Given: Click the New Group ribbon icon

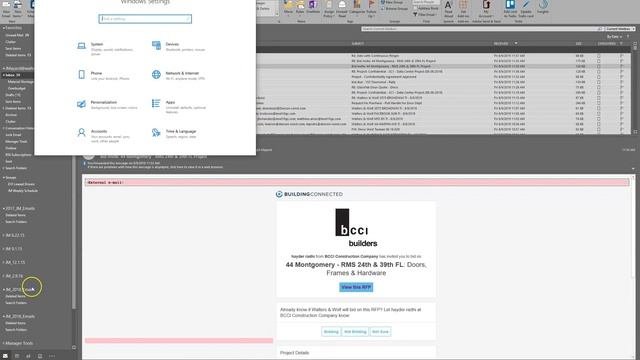Looking at the screenshot, I should (x=392, y=2).
